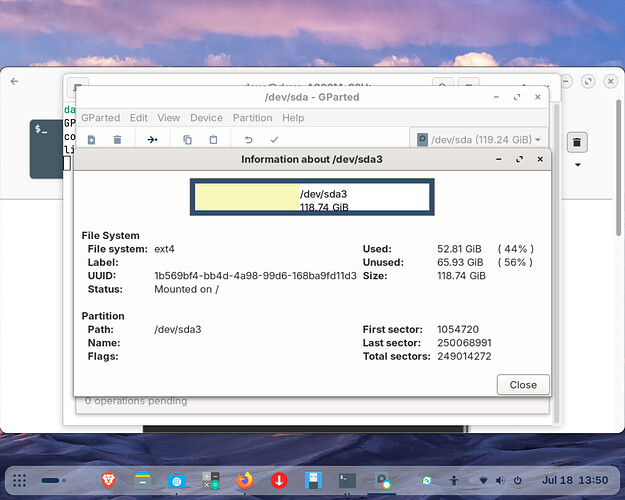Click the 'Mounted on /' status text
625x500 pixels.
tap(187, 289)
